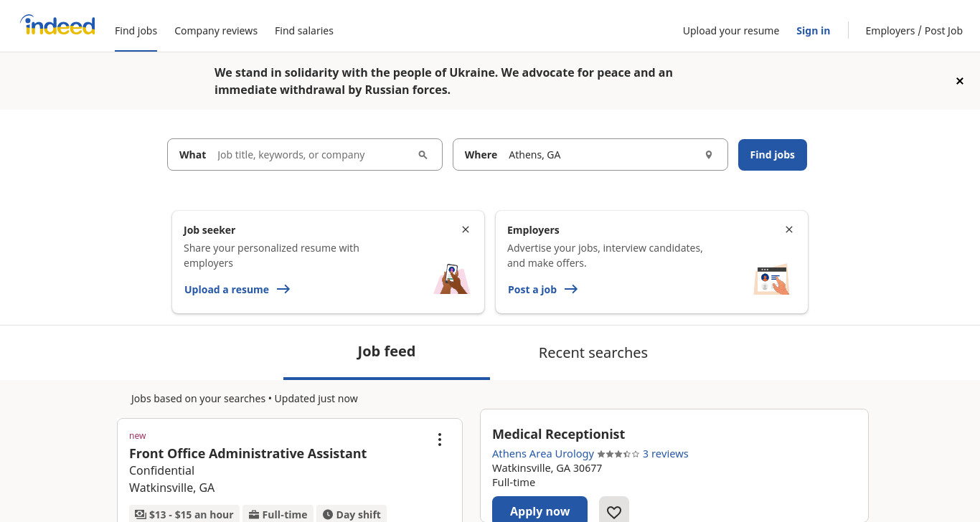Click the arrow next to Upload a resume
This screenshot has width=980, height=522.
click(x=283, y=289)
